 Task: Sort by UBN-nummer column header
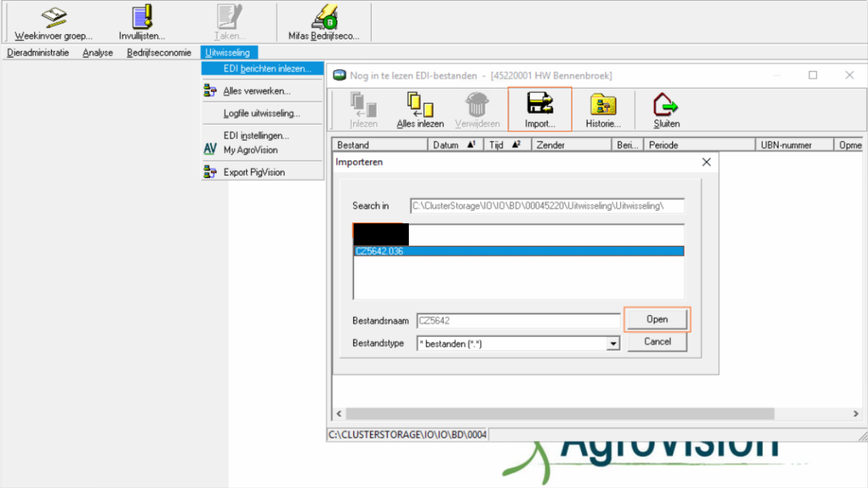pyautogui.click(x=794, y=145)
